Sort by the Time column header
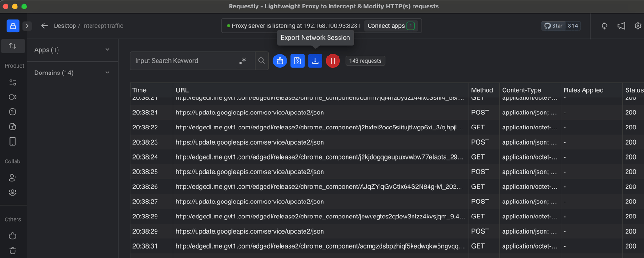644x258 pixels. 151,90
